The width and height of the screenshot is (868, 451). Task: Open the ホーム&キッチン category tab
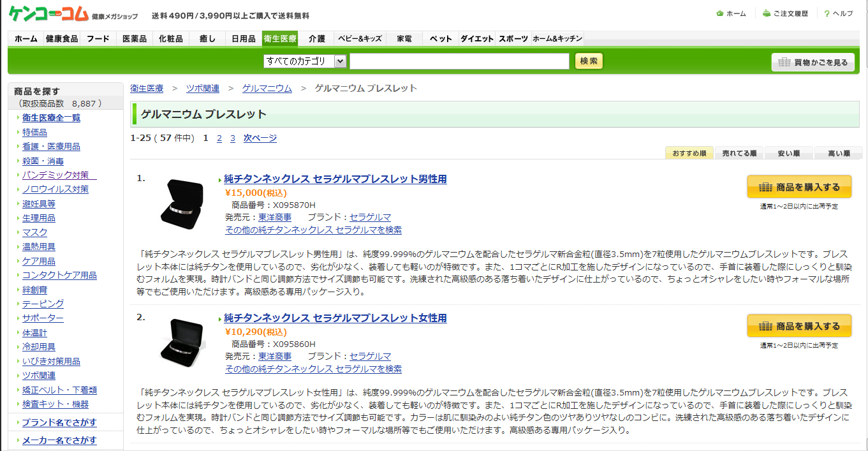click(x=557, y=39)
